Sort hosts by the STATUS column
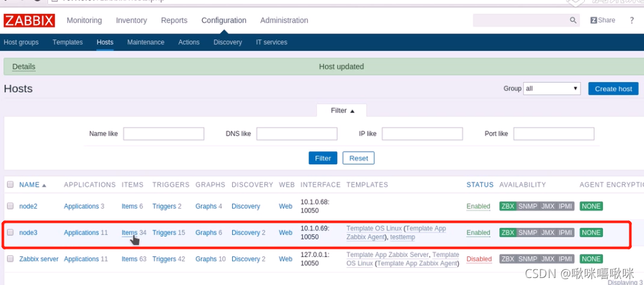Viewport: 644px width, 285px height. [480, 185]
